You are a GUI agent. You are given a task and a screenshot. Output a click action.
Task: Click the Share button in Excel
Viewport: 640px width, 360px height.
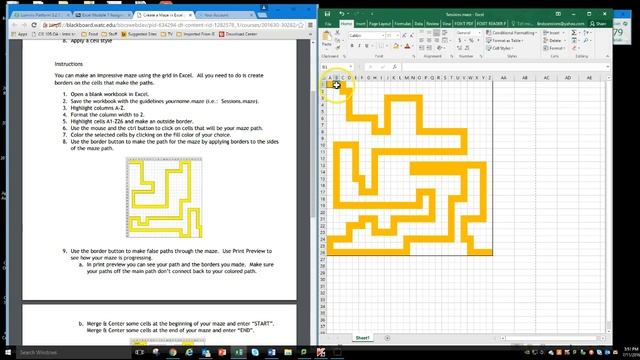point(598,24)
